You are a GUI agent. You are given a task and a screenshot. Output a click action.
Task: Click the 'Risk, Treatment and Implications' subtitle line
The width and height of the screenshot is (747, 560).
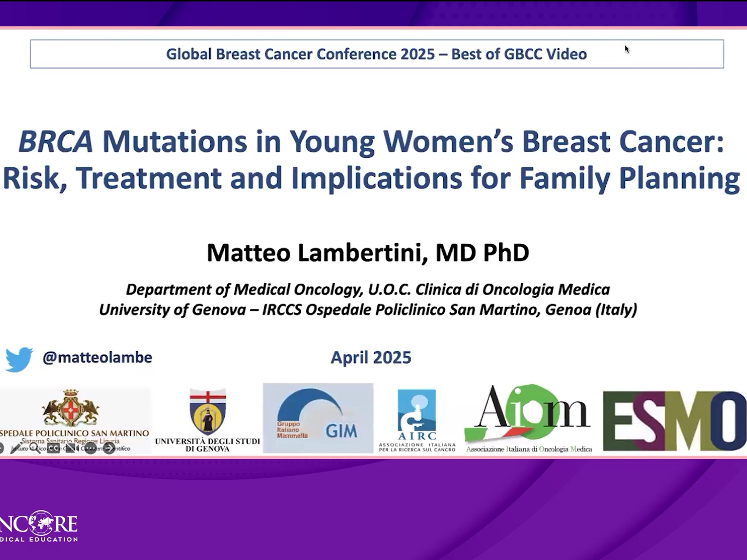click(x=371, y=178)
